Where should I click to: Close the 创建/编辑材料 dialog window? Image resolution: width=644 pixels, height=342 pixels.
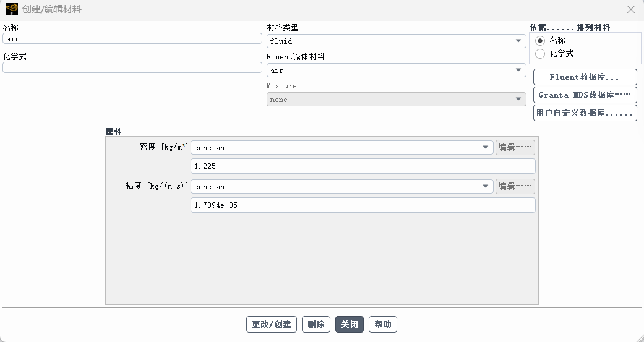click(631, 9)
